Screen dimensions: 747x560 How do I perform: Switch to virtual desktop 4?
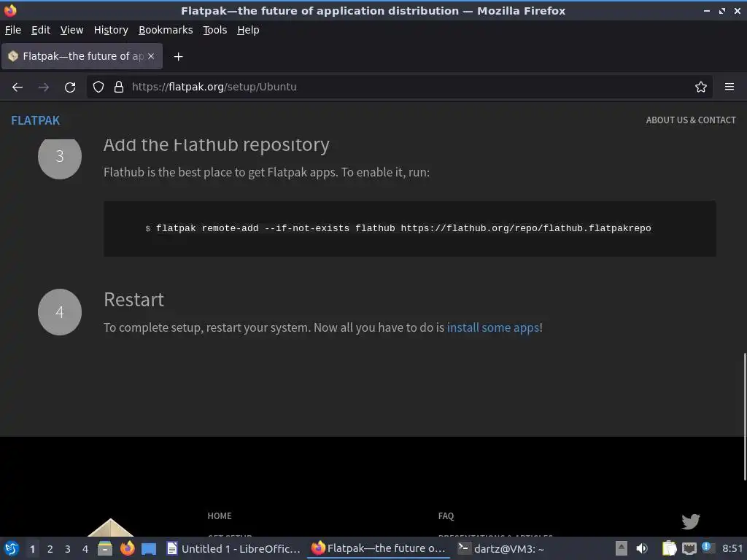click(85, 549)
